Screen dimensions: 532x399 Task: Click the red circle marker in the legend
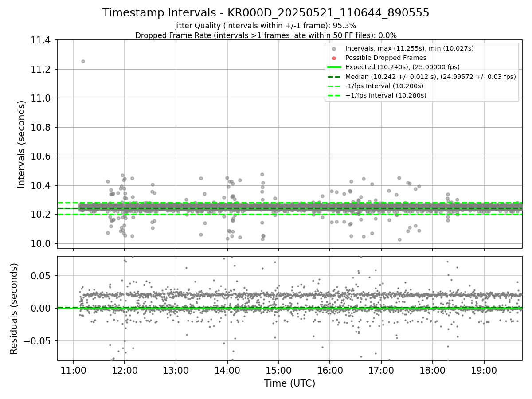[334, 58]
